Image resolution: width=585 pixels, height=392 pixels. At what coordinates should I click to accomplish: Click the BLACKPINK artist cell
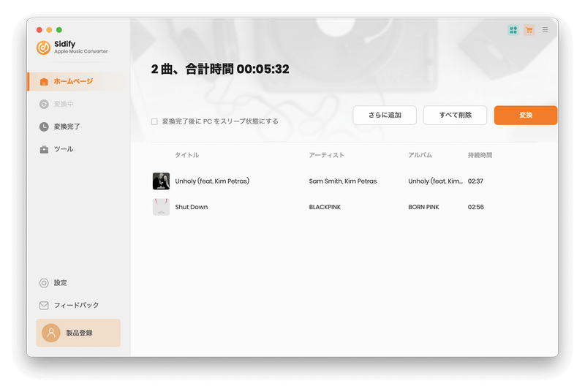click(x=325, y=207)
